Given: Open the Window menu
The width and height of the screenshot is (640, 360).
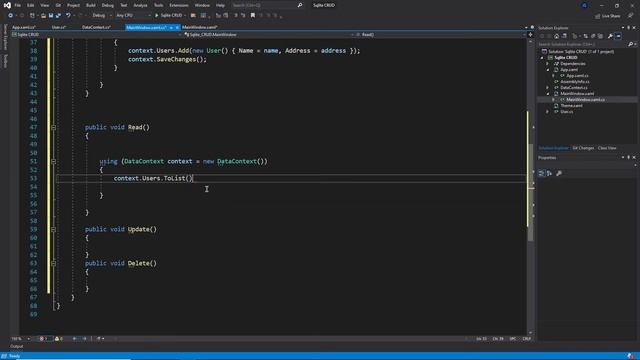Looking at the screenshot, I should tap(202, 5).
